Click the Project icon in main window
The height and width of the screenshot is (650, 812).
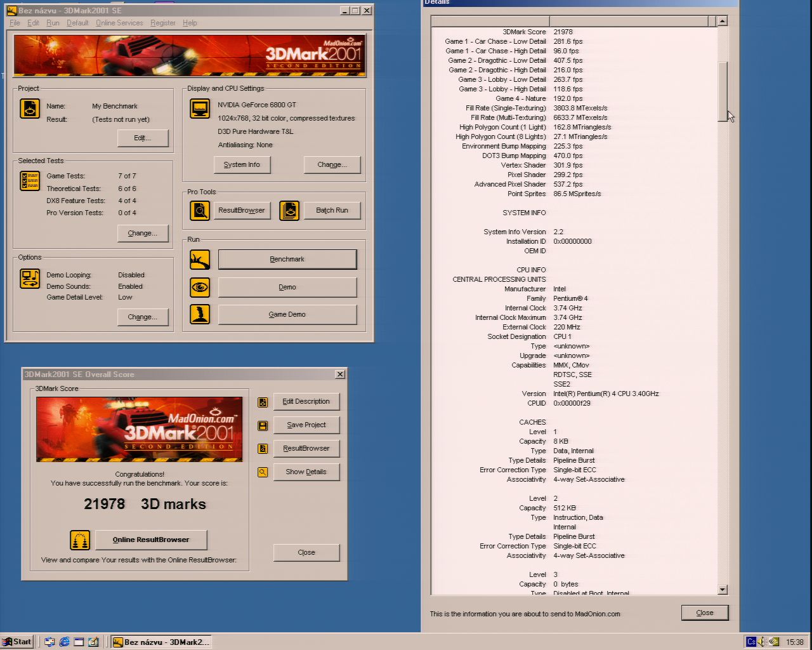[x=30, y=109]
